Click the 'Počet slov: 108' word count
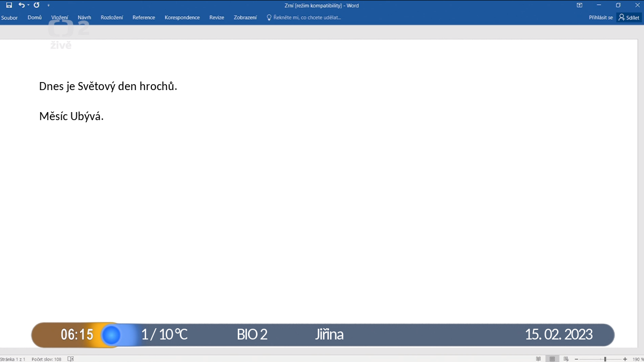The height and width of the screenshot is (362, 644). click(x=46, y=359)
